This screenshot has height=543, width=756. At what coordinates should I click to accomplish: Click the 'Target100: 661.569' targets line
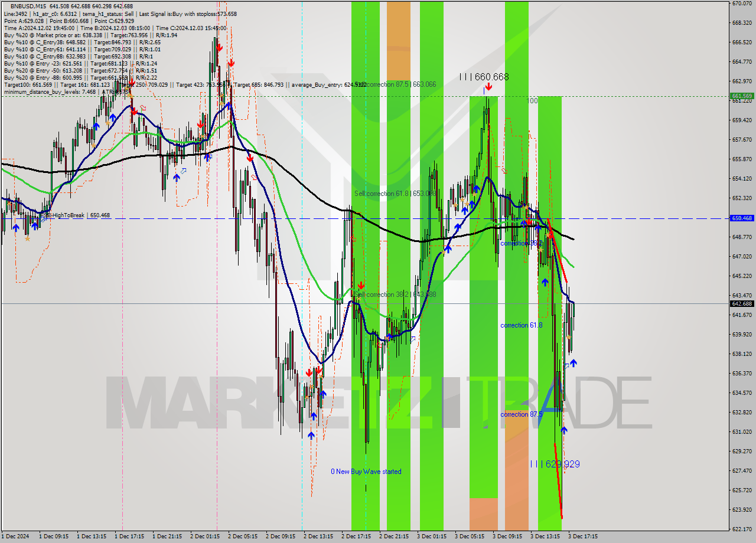tap(185, 85)
